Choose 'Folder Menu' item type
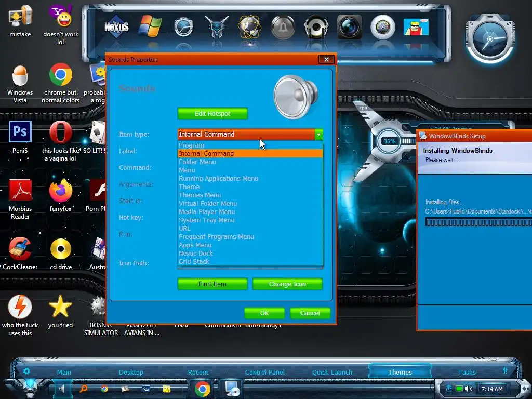 click(x=250, y=162)
